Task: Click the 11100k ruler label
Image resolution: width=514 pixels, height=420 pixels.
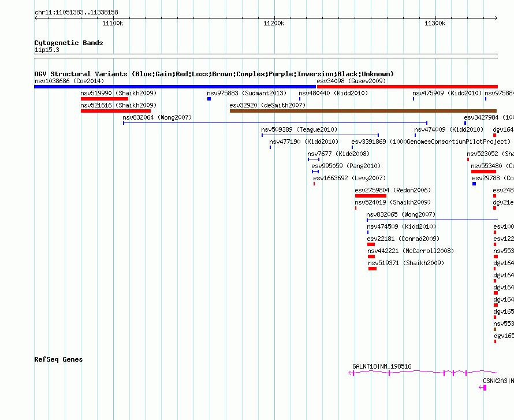Action: 113,23
